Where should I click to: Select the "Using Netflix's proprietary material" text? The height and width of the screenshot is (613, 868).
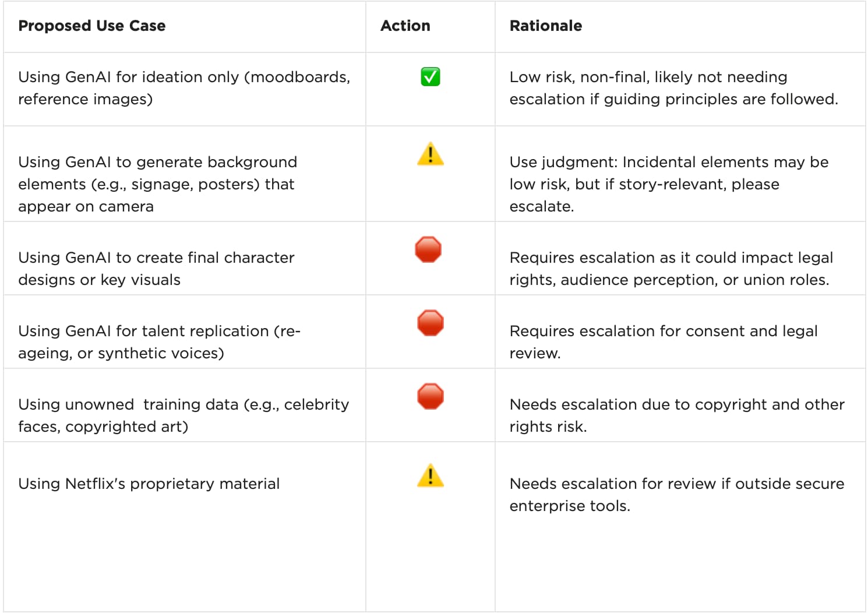pos(149,484)
